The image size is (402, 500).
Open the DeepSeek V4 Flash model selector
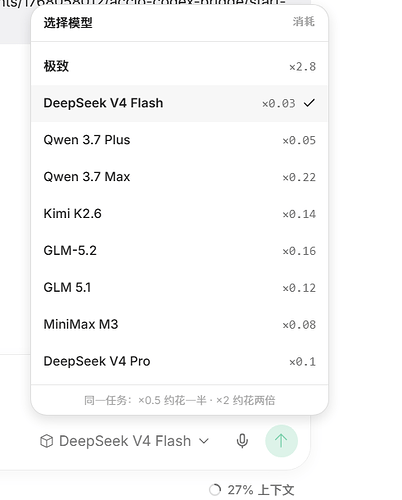(124, 441)
